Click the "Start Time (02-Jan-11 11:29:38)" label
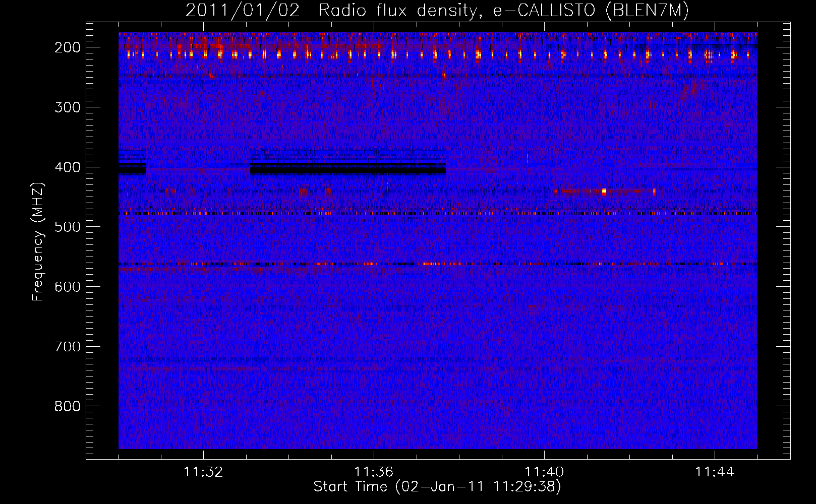This screenshot has width=816, height=504. pos(437,487)
